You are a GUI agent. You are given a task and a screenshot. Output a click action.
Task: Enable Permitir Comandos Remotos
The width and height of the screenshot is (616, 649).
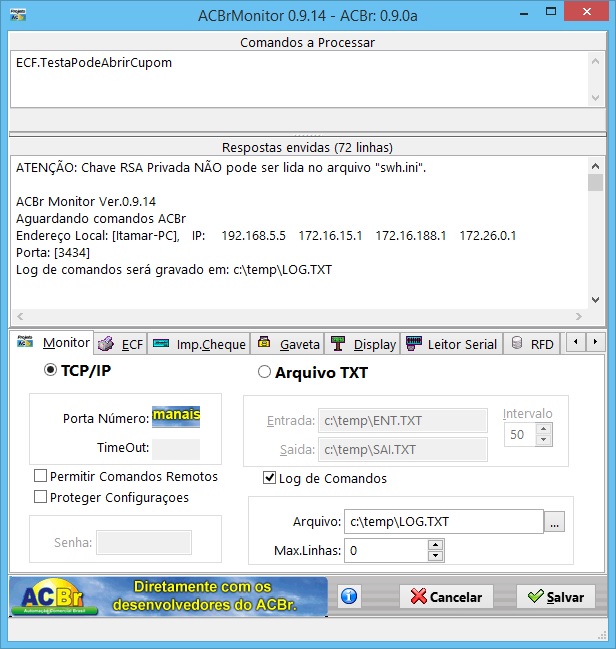pyautogui.click(x=40, y=476)
